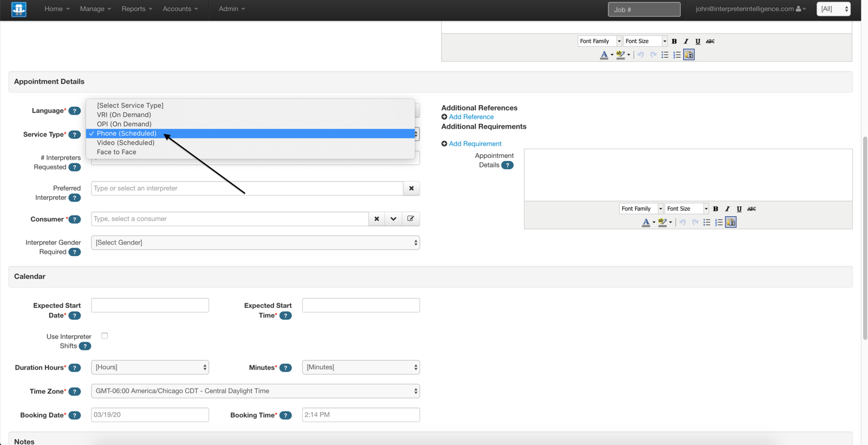Click the Booking Date input field
The image size is (868, 445).
click(x=150, y=415)
